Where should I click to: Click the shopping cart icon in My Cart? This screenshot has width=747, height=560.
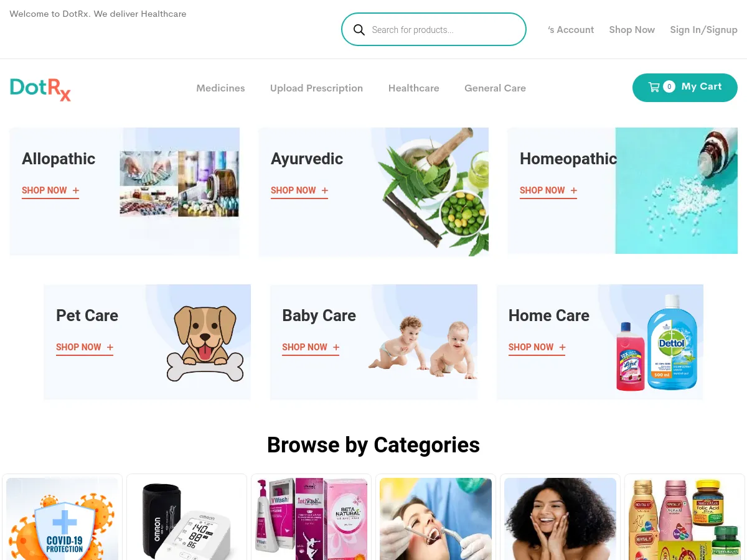(x=654, y=87)
